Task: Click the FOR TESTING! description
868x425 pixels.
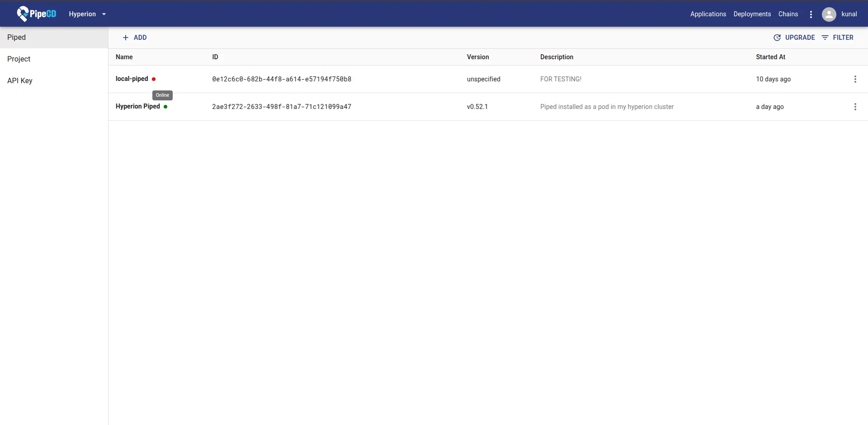Action: (561, 79)
